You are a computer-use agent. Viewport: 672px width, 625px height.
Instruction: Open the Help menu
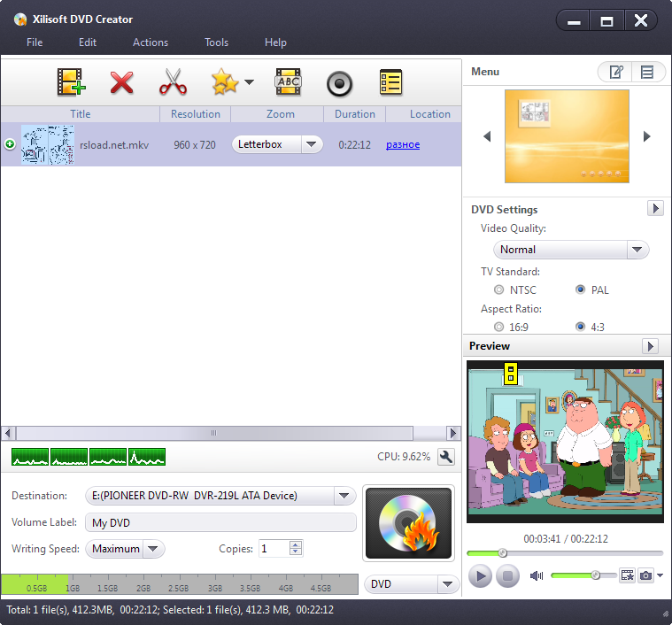click(x=275, y=42)
